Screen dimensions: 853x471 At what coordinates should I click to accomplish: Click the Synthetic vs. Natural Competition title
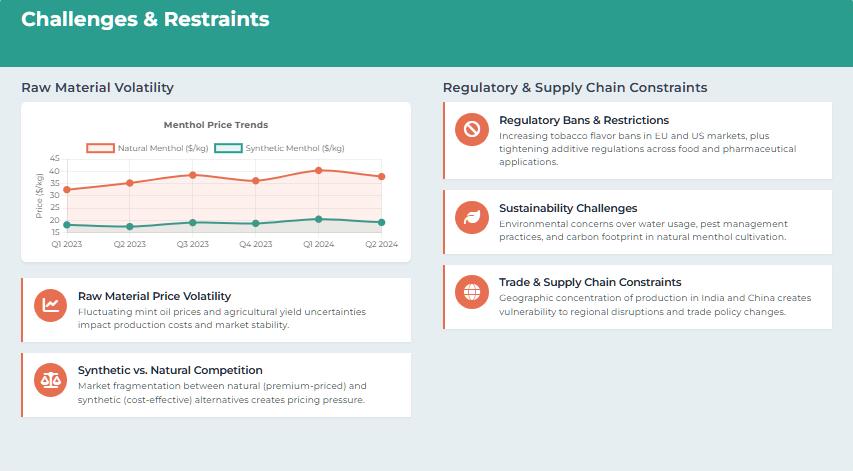tap(170, 370)
